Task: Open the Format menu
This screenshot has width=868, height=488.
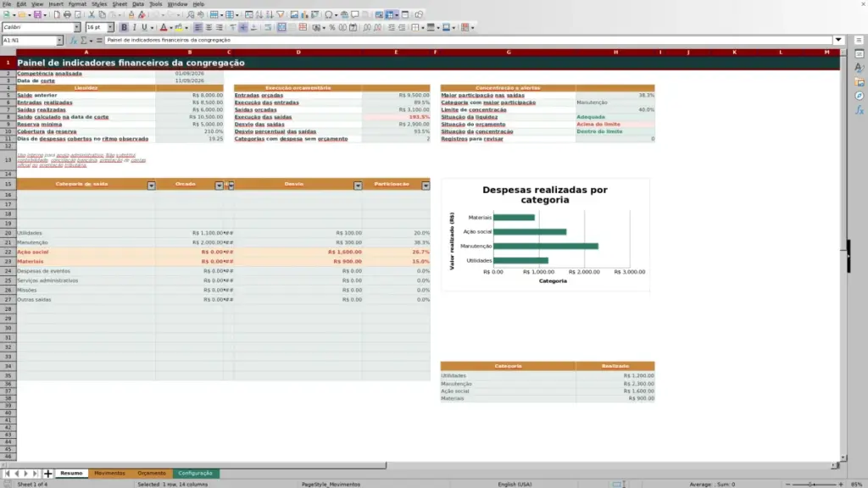Action: click(x=77, y=4)
